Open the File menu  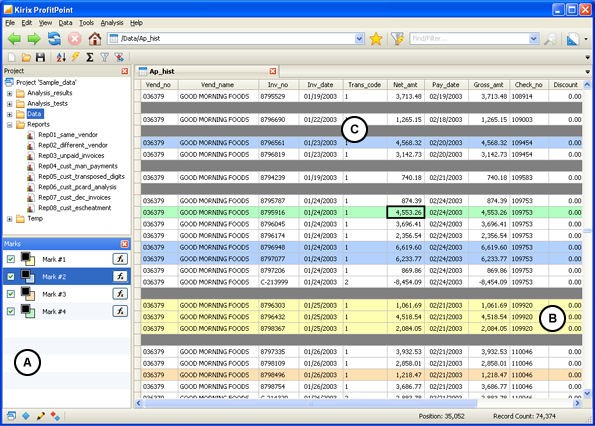pyautogui.click(x=10, y=23)
